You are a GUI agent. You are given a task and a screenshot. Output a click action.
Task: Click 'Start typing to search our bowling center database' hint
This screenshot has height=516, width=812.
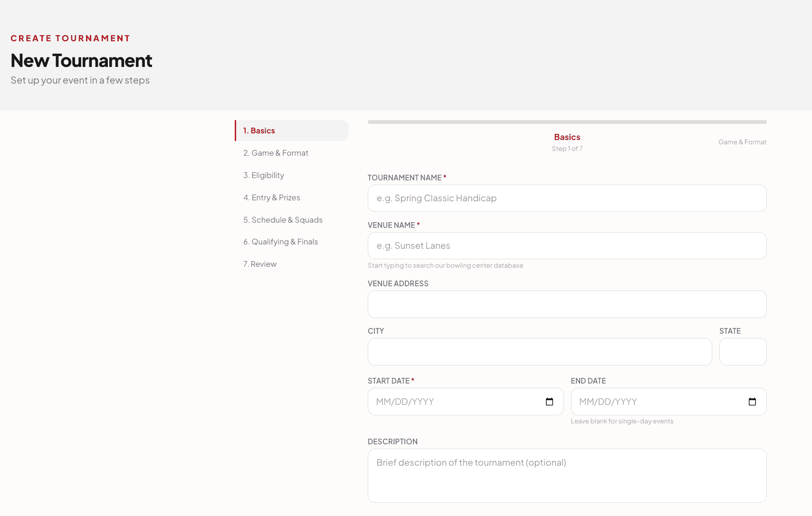445,265
